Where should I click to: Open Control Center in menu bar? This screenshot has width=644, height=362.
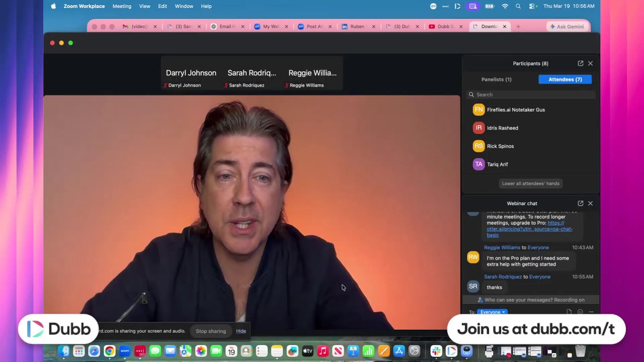click(x=533, y=6)
